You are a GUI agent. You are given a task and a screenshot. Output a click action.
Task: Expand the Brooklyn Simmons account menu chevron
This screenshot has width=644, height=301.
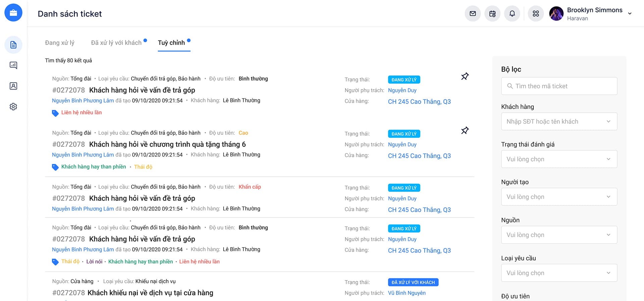coord(630,14)
